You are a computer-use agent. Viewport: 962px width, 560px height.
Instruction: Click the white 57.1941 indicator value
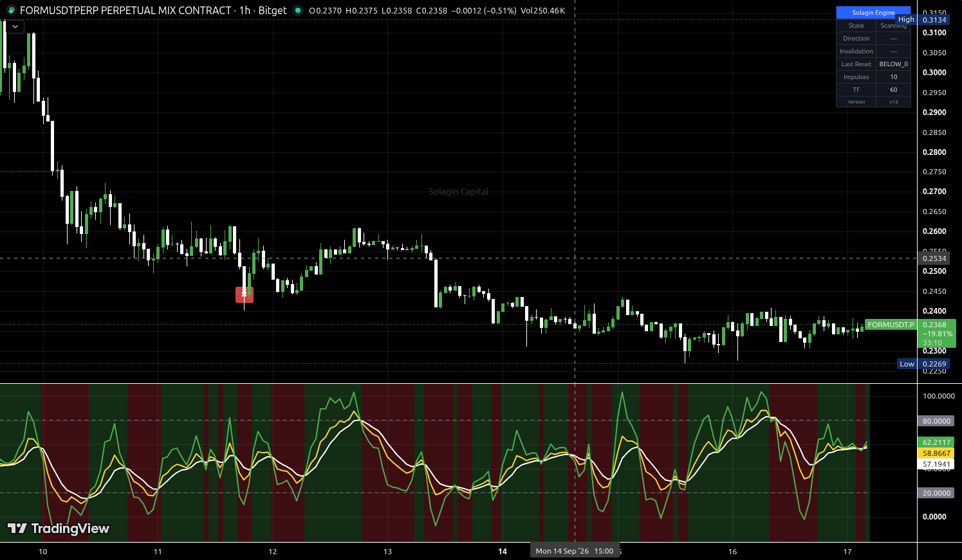pos(936,464)
